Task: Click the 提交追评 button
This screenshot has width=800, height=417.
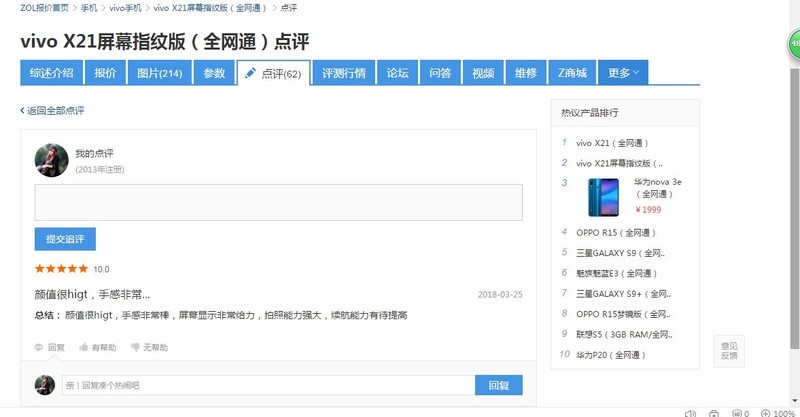Action: [65, 239]
